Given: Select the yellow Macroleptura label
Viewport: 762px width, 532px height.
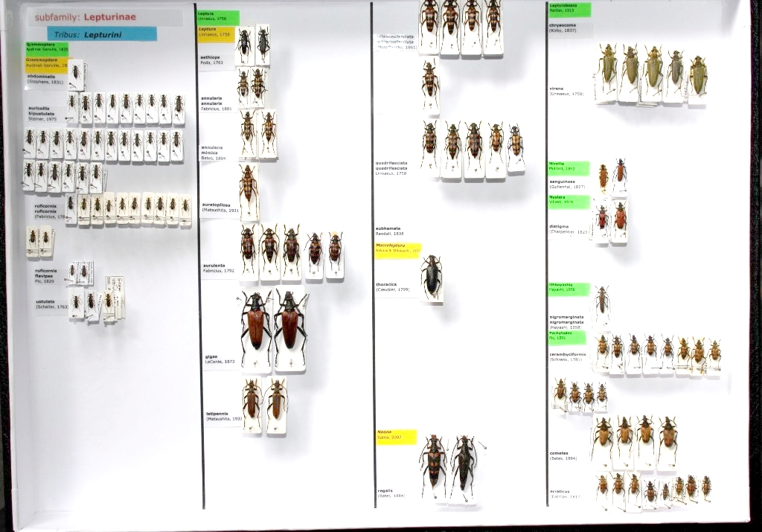Looking at the screenshot, I should [397, 250].
